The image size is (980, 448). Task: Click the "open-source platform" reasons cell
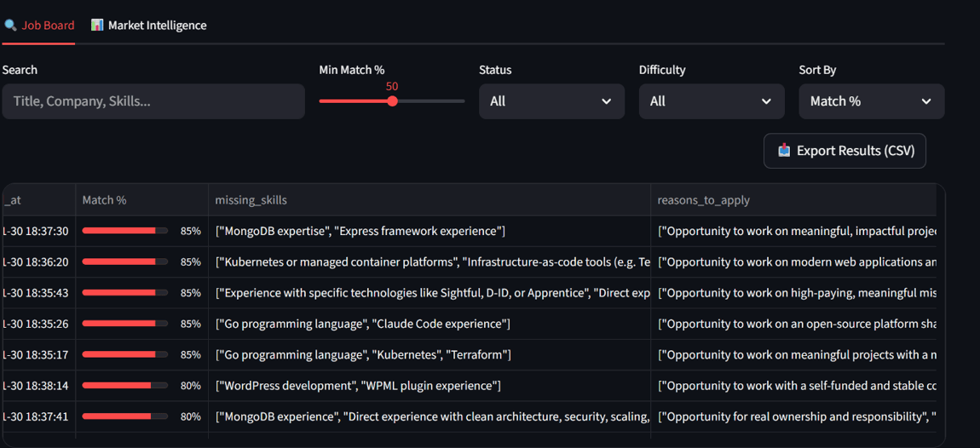[793, 324]
